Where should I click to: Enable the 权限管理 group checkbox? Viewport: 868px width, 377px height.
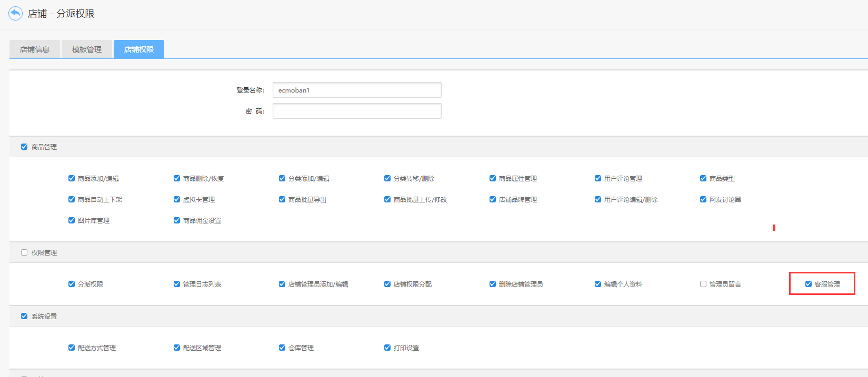[x=24, y=252]
